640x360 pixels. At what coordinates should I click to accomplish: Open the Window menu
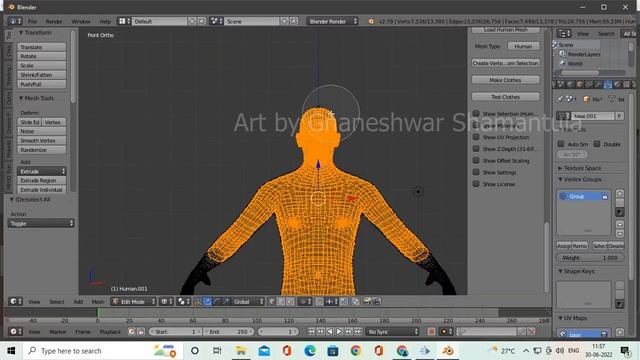(x=81, y=21)
